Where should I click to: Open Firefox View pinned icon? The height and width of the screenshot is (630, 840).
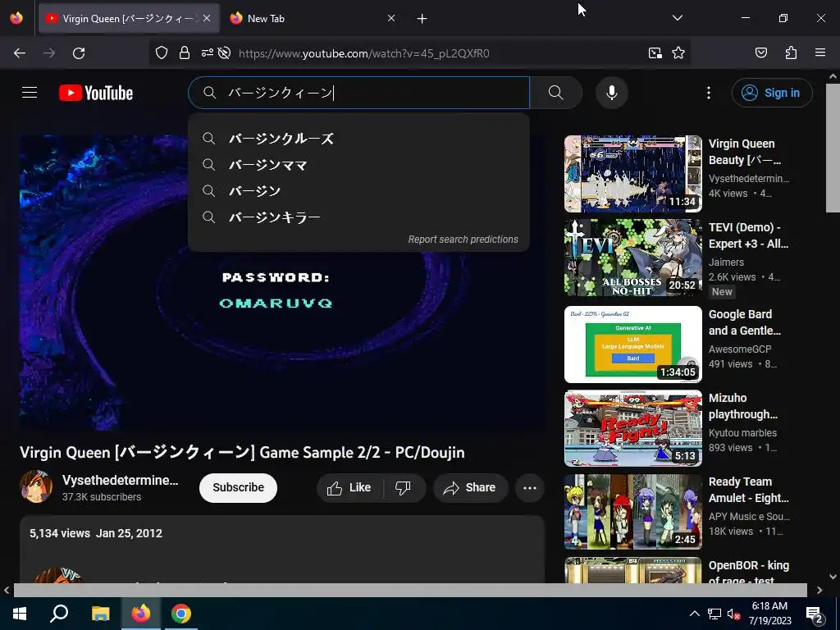[16, 18]
